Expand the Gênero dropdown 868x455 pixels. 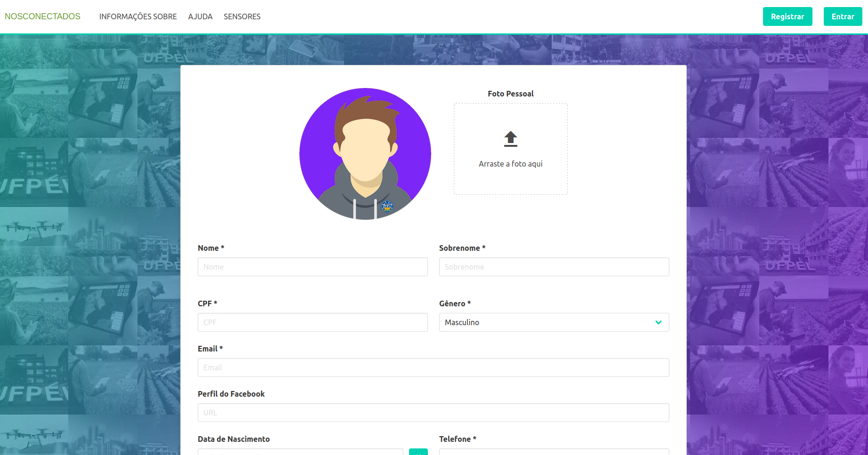546,322
